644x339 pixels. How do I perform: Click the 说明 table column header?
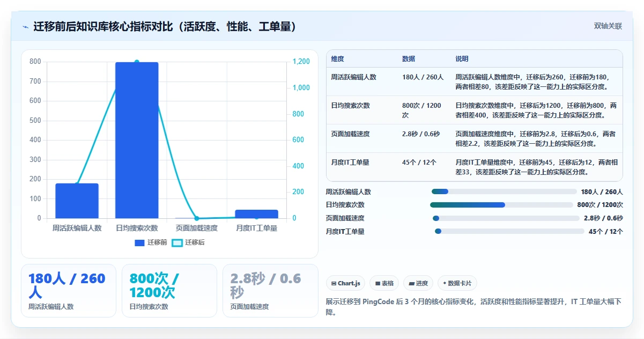point(462,59)
